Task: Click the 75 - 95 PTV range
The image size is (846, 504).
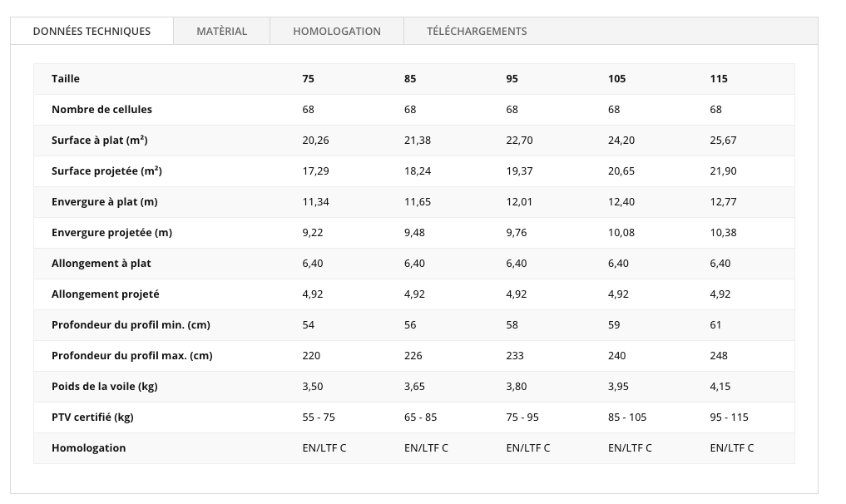Action: 522,417
